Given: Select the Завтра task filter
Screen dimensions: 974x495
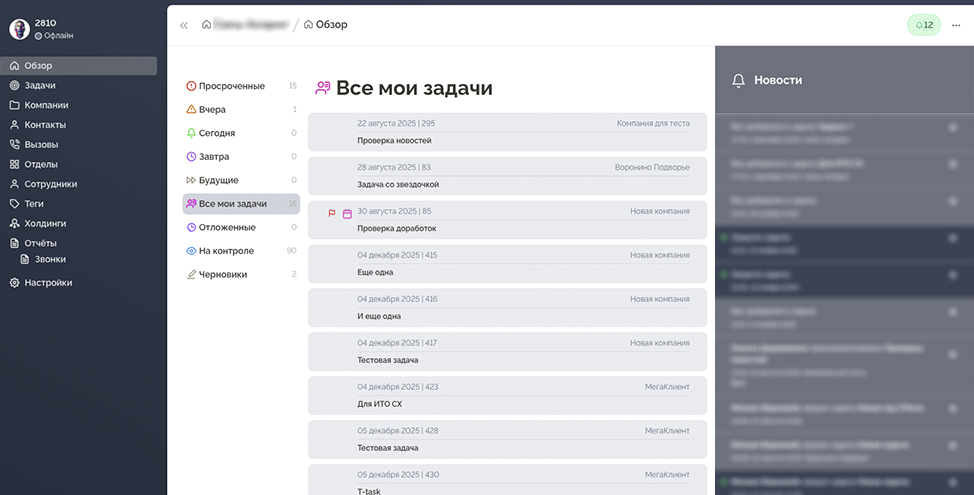Looking at the screenshot, I should pos(241,157).
